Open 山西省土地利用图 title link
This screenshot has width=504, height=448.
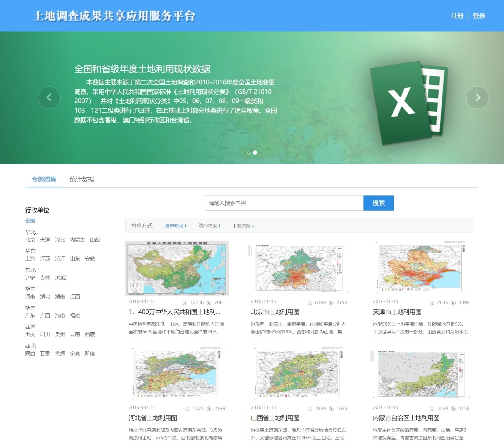(275, 418)
